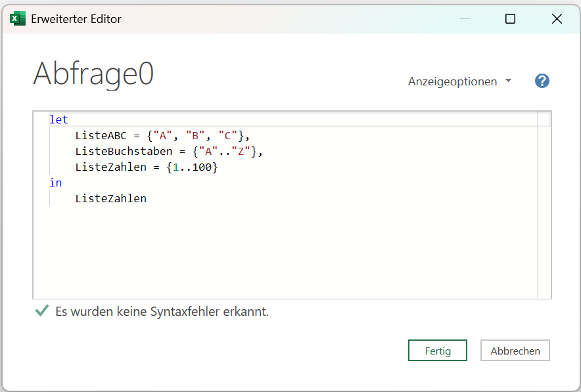Click the green syntax check mark icon
Image resolution: width=581 pixels, height=392 pixels.
(42, 311)
